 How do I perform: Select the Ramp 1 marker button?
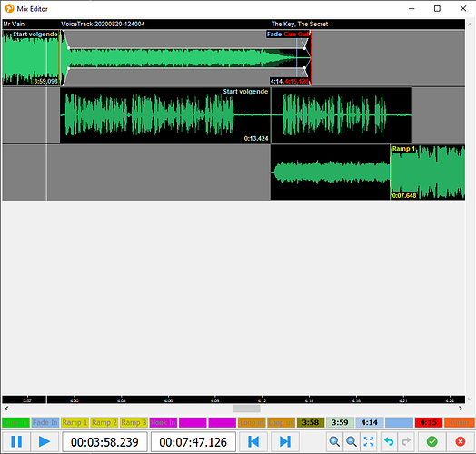coord(74,422)
